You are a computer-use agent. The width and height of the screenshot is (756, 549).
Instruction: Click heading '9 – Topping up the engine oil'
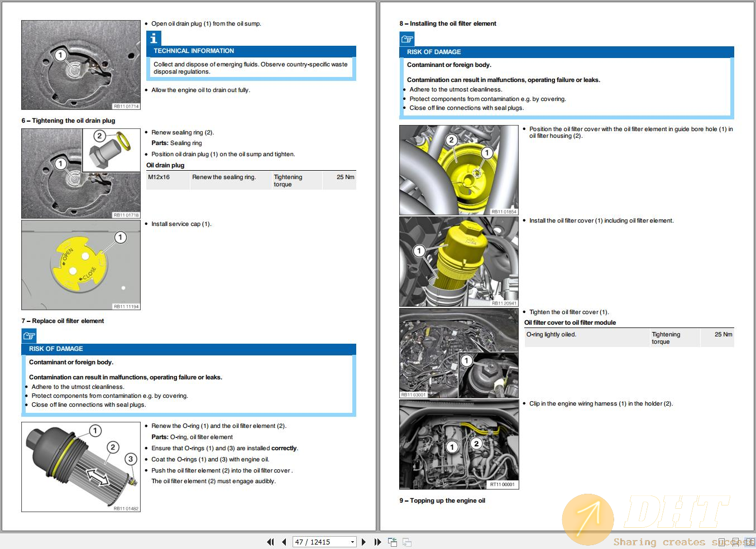click(x=442, y=500)
